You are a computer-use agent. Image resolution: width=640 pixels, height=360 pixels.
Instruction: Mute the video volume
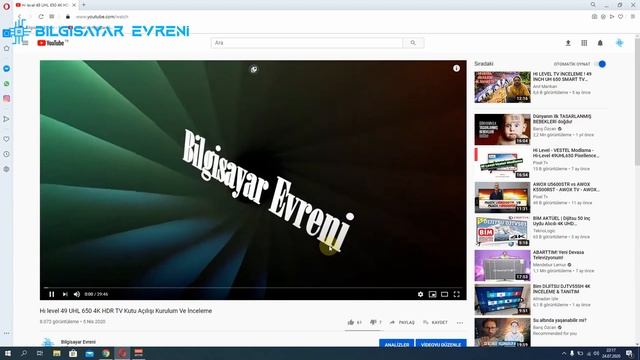[77, 294]
